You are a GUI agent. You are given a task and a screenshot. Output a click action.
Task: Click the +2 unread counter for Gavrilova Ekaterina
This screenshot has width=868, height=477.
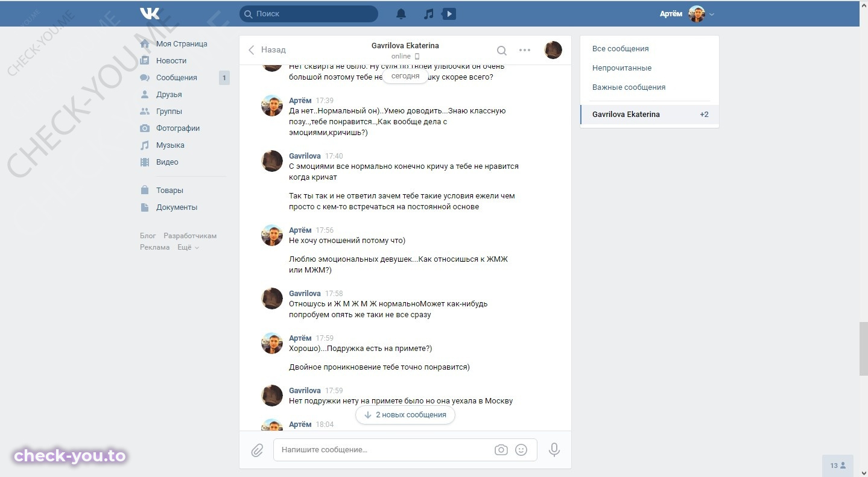[704, 115]
